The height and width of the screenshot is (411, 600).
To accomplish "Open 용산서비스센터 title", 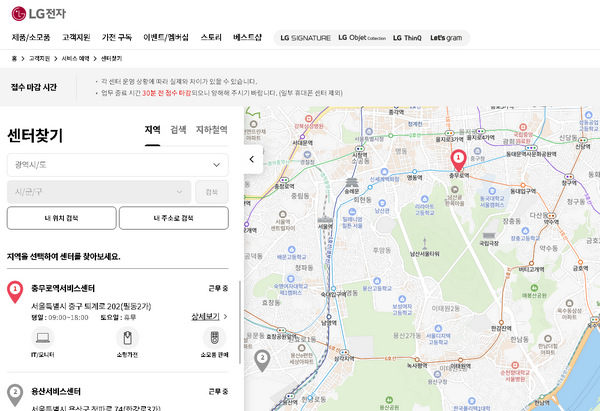I will point(56,391).
